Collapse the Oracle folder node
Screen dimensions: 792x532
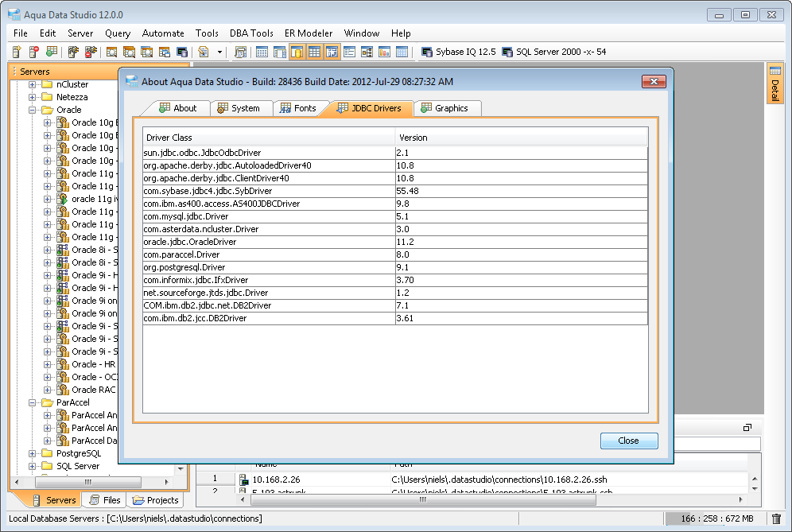click(33, 110)
